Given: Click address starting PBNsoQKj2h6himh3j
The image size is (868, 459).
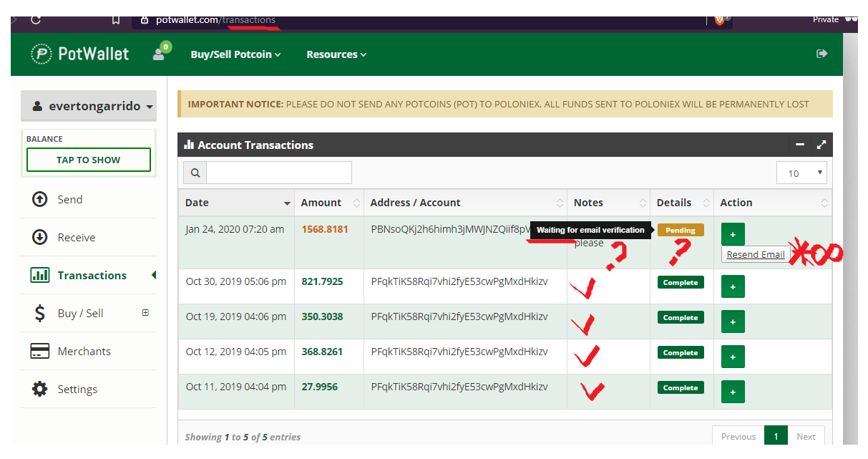Looking at the screenshot, I should tap(451, 229).
